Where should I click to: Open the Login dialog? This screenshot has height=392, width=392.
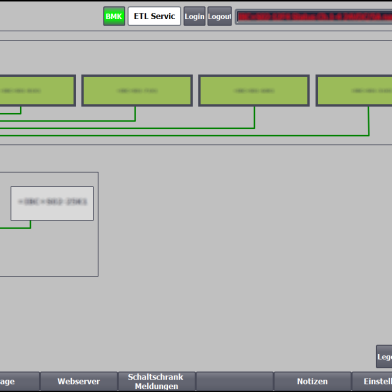(194, 16)
